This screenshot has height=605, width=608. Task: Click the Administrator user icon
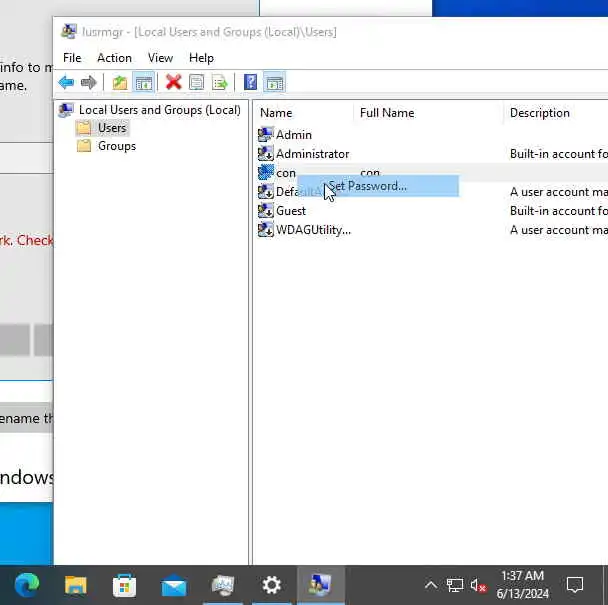click(266, 154)
